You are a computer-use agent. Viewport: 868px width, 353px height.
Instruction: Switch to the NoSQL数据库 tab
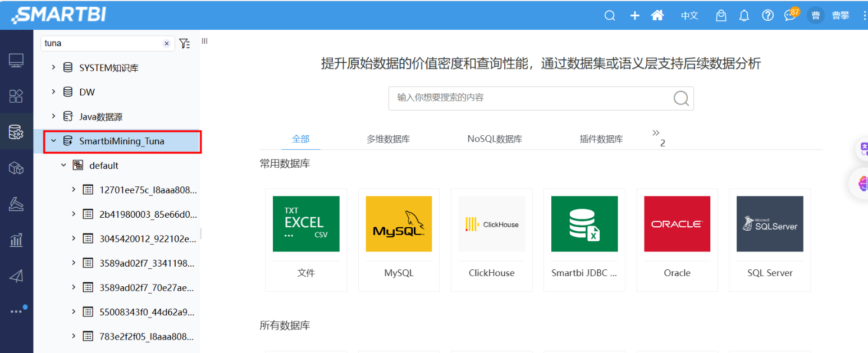click(495, 139)
